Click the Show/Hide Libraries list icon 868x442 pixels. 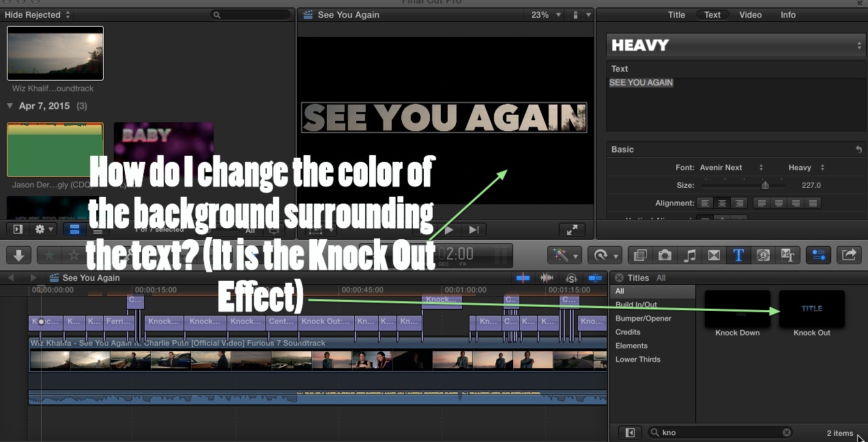click(x=18, y=230)
